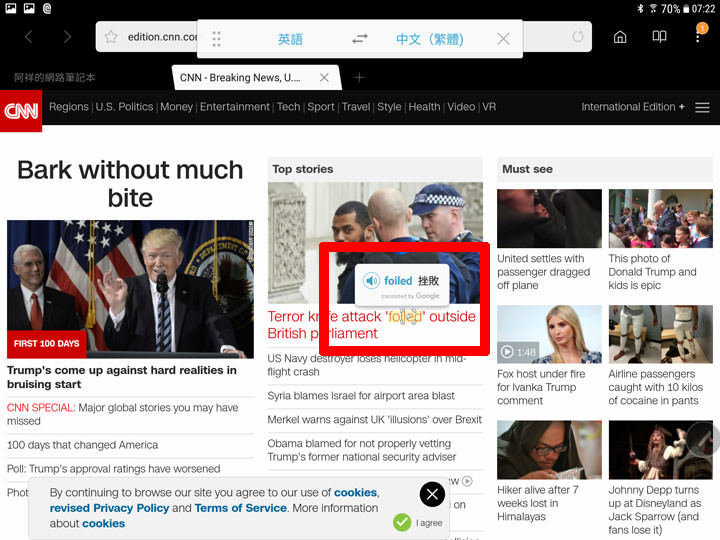This screenshot has height=540, width=720.
Task: Open the Privacy Policy link
Action: point(110,508)
